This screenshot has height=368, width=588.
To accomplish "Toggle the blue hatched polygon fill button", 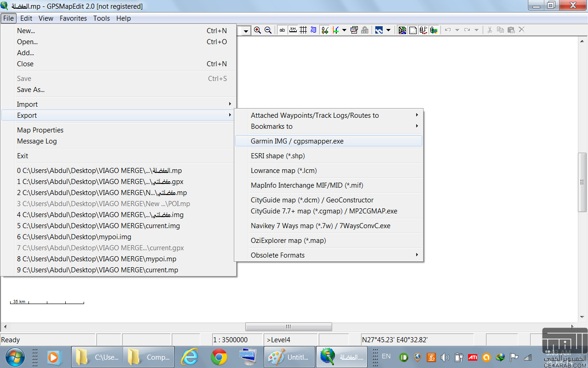I will [x=314, y=30].
